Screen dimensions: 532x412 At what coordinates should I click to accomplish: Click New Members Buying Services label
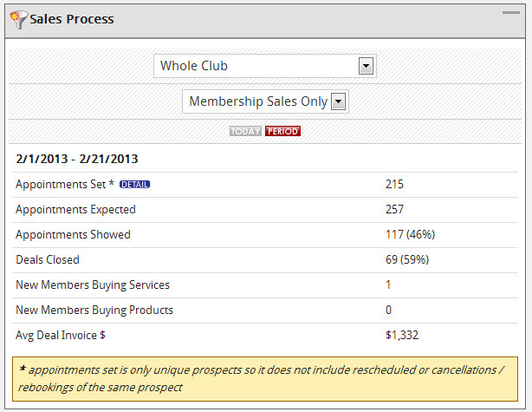tap(93, 284)
